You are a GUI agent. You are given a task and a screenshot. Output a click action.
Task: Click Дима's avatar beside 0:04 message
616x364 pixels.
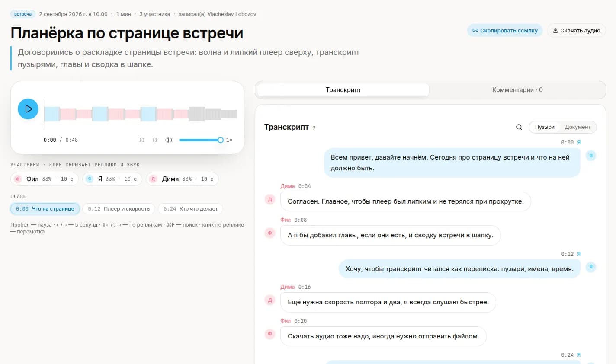click(270, 199)
